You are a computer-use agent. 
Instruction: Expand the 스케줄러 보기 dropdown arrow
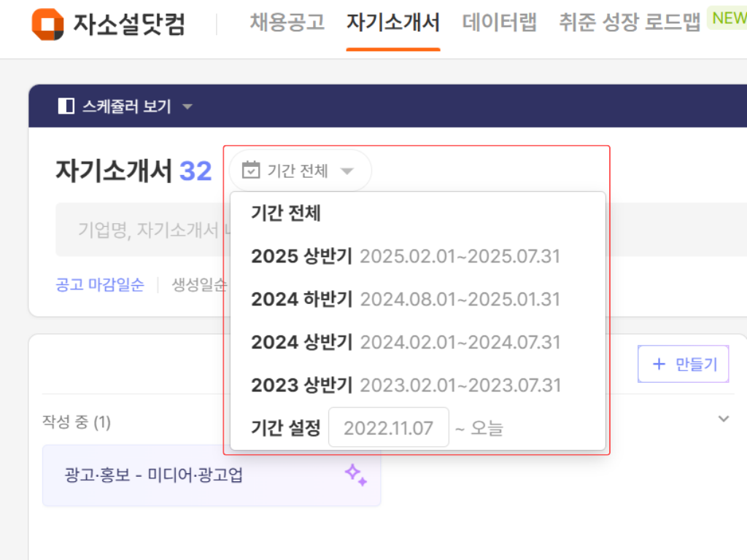pyautogui.click(x=187, y=105)
